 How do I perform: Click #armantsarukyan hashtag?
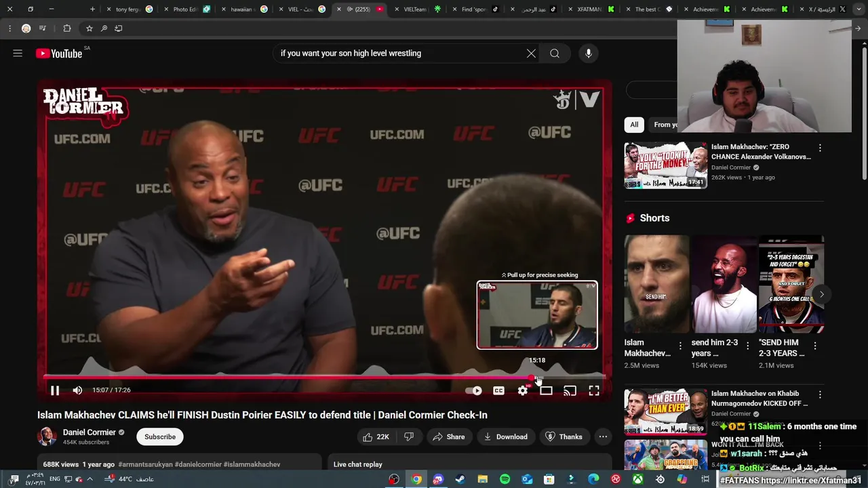tap(145, 464)
